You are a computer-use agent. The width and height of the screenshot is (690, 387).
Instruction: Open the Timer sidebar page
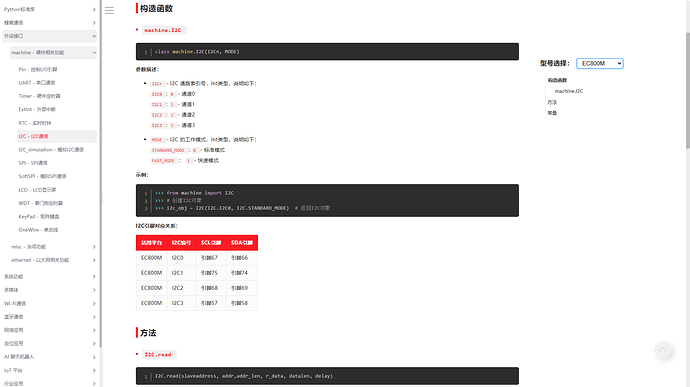click(39, 96)
